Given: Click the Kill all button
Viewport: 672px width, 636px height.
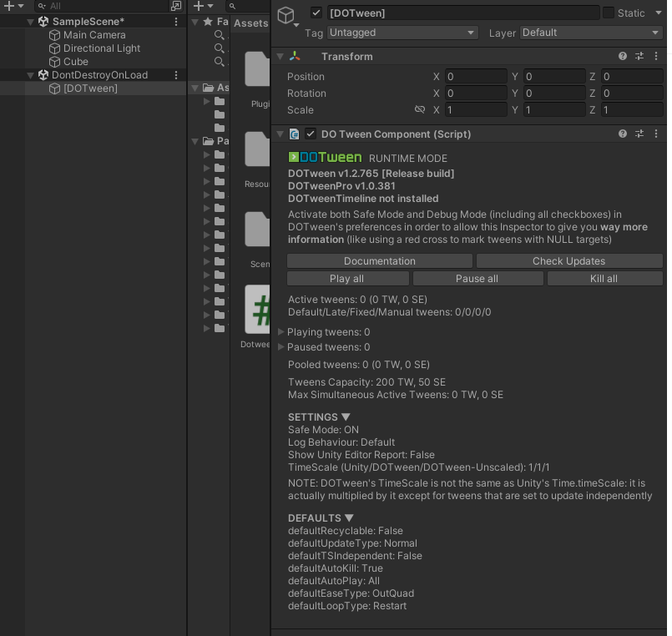Looking at the screenshot, I should (604, 279).
